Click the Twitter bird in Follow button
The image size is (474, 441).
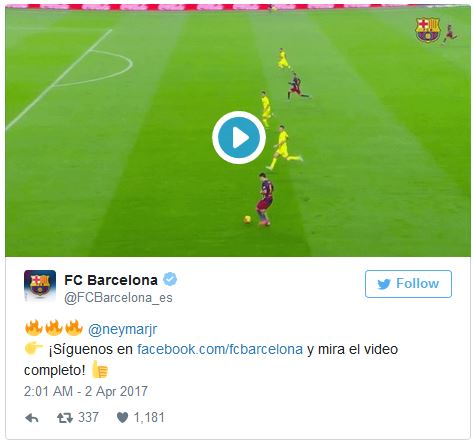point(384,284)
